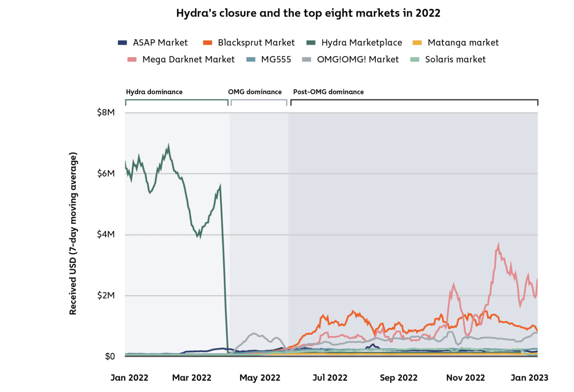Select the Mega Darknet Market legend label
Image resolution: width=574 pixels, height=392 pixels.
click(189, 59)
